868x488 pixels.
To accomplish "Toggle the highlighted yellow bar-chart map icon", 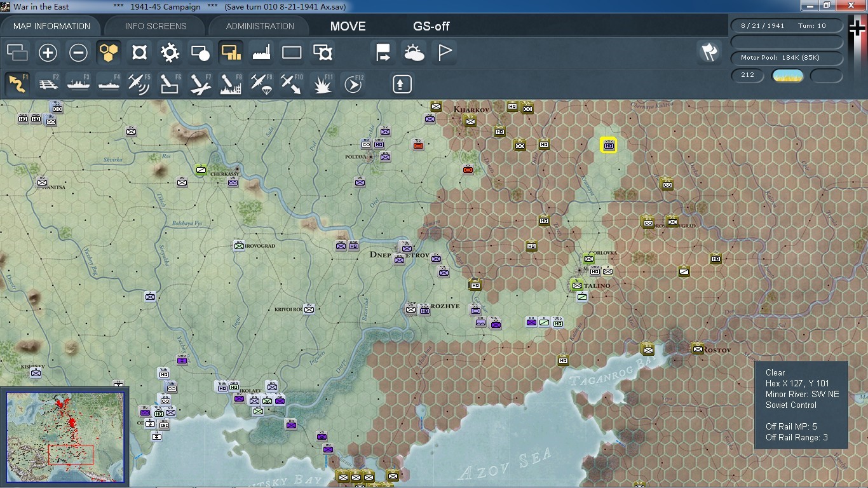I will pyautogui.click(x=231, y=53).
